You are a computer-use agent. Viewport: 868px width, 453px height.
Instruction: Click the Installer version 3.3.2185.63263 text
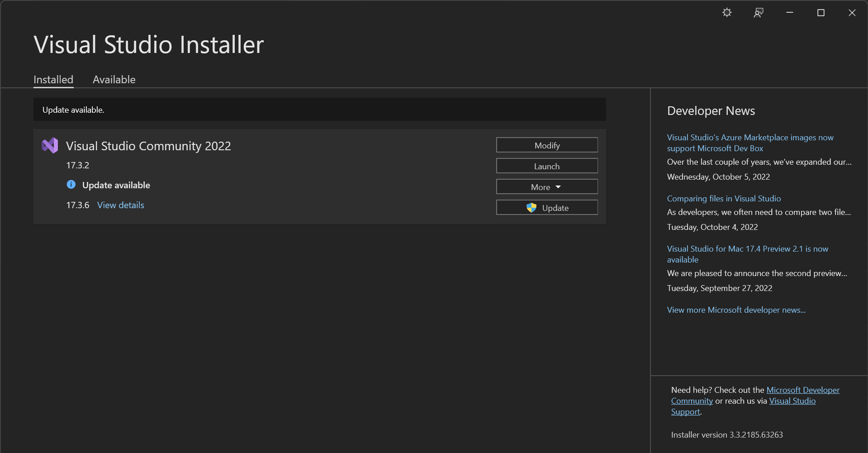coord(727,435)
